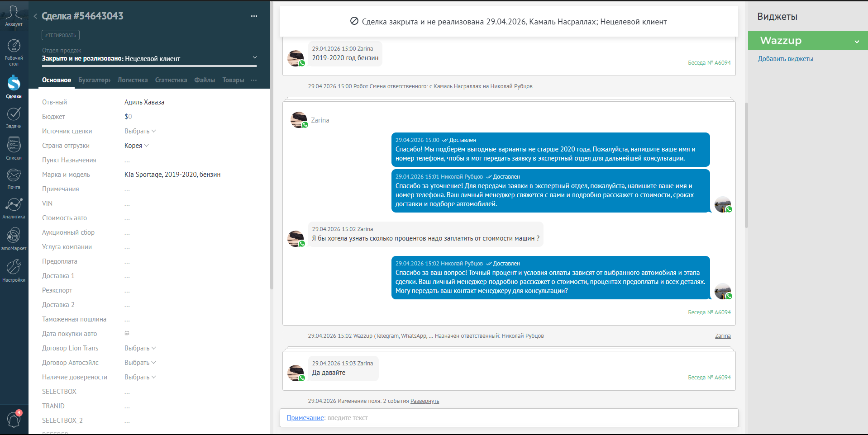Click Zarina's avatar on the 15:02 percent question

pos(296,238)
